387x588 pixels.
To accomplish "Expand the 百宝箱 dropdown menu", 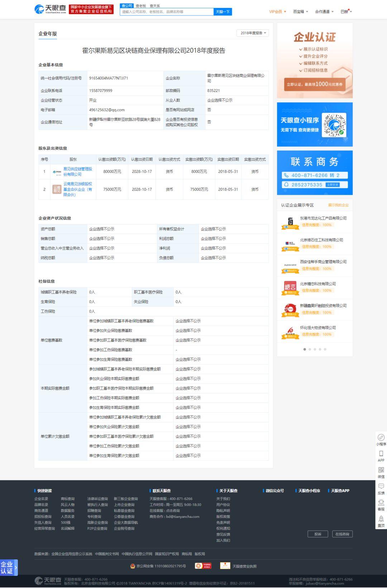I will pos(300,12).
